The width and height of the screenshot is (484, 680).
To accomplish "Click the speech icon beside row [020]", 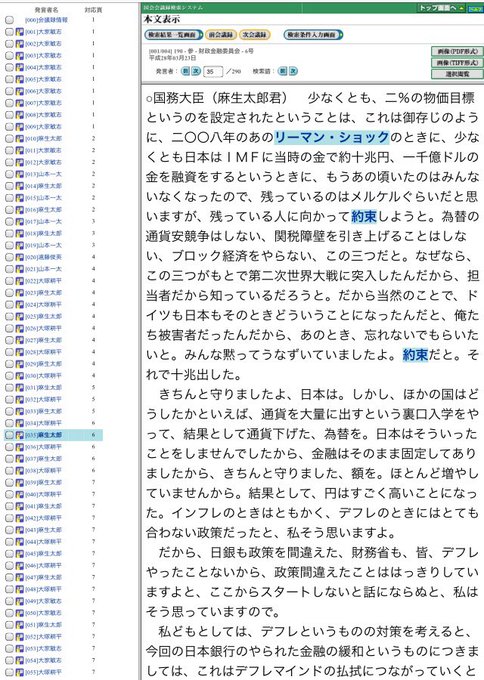I will coord(20,257).
